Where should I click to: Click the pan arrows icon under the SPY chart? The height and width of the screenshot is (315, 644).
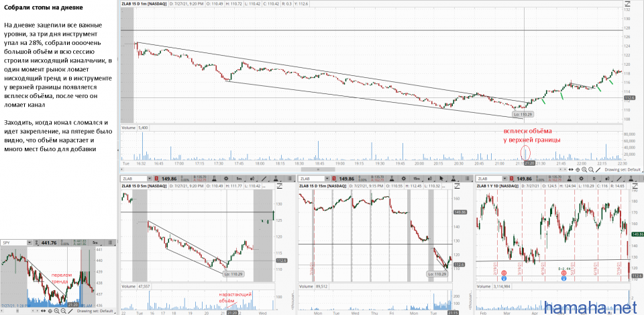tap(43, 310)
